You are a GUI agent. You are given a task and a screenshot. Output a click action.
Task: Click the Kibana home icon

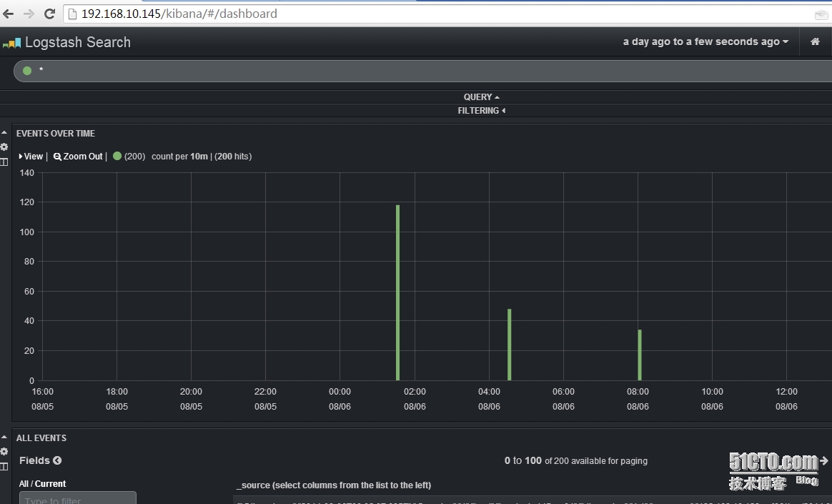click(x=815, y=42)
